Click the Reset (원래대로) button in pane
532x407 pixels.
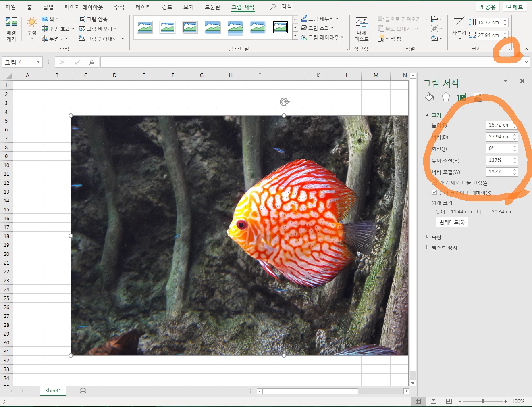click(x=452, y=222)
